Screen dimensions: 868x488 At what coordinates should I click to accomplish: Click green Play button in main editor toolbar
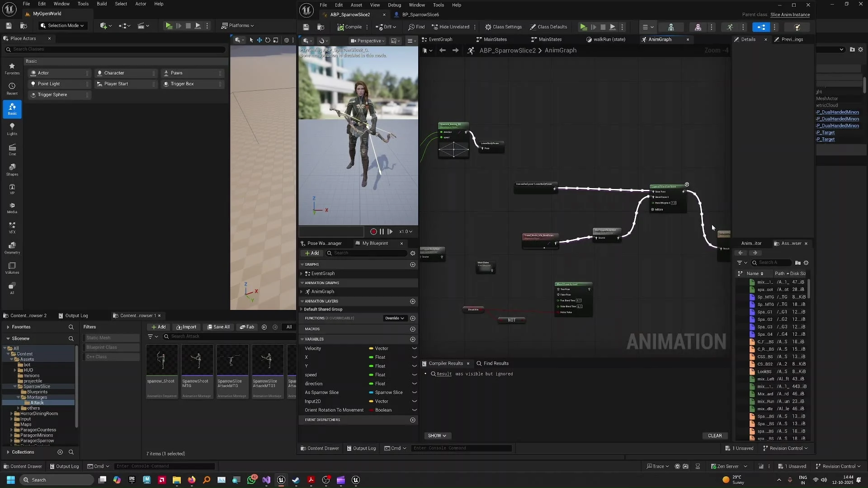tap(168, 26)
